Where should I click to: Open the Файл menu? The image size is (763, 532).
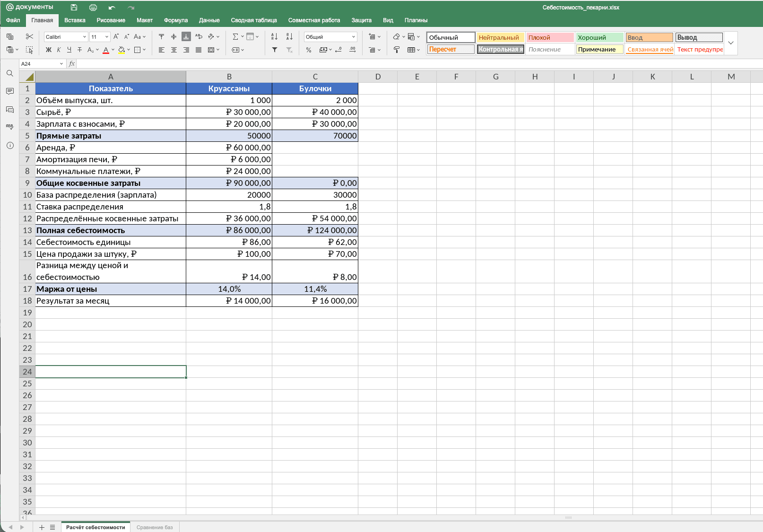click(x=13, y=20)
